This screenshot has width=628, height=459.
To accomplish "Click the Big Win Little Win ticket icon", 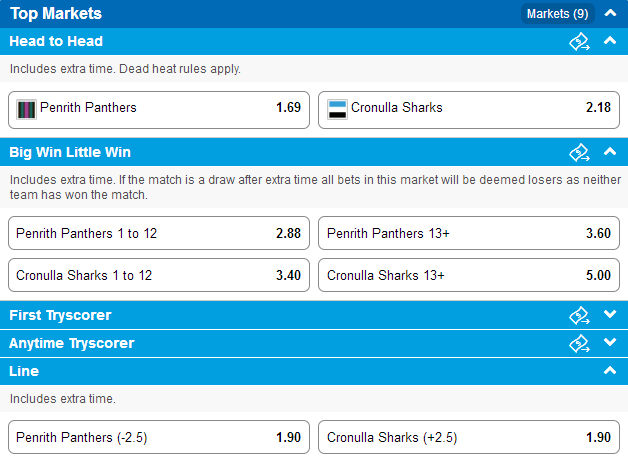I will tap(580, 153).
